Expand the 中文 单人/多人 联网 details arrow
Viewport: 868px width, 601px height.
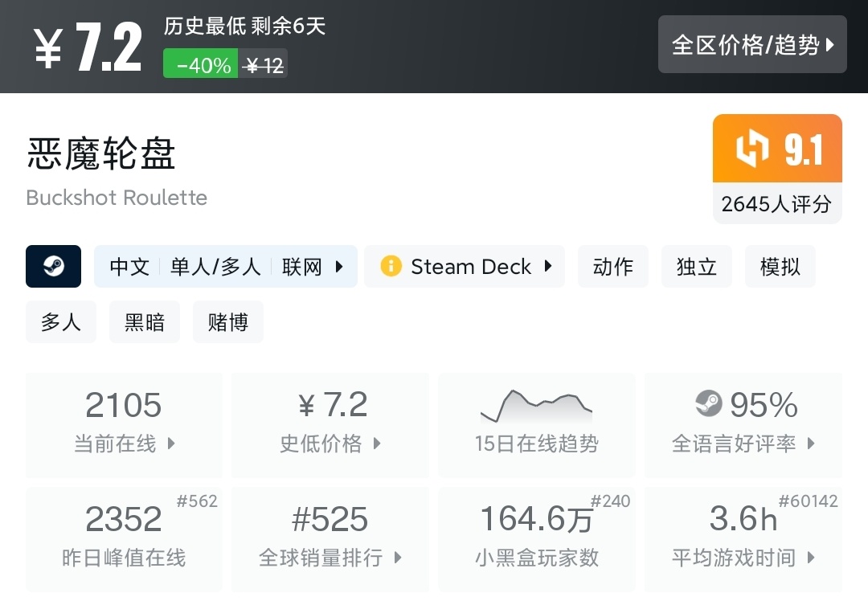(339, 266)
